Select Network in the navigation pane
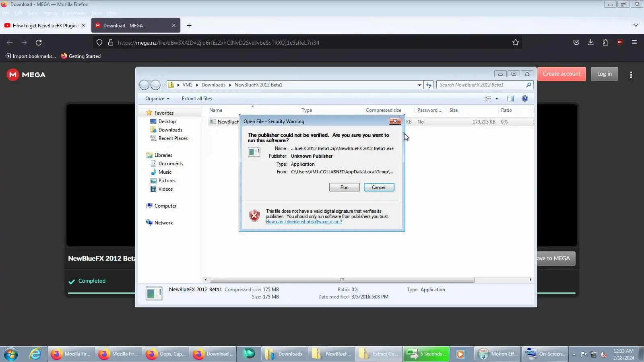This screenshot has width=644, height=362. point(163,223)
